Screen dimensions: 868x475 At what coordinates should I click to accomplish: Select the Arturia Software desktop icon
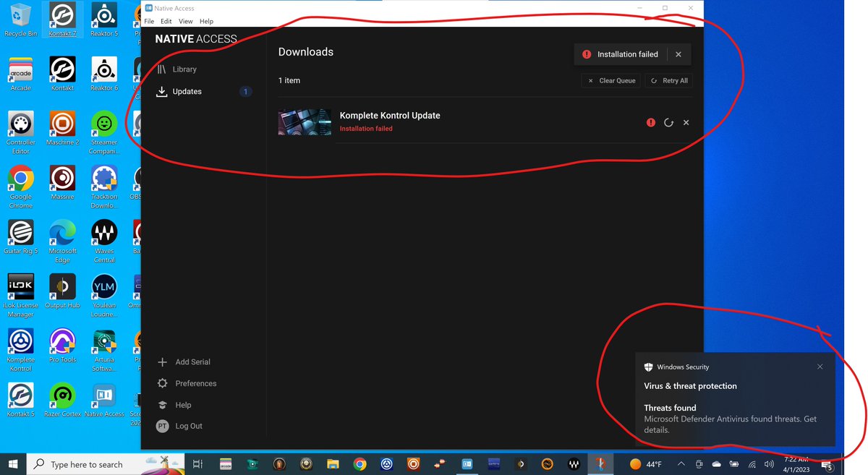tap(104, 350)
